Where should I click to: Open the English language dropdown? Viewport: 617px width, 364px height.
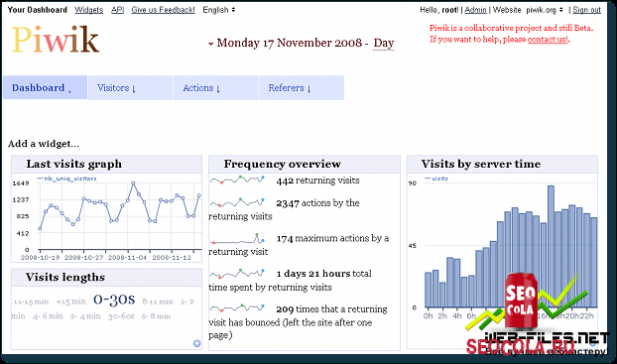(x=219, y=10)
